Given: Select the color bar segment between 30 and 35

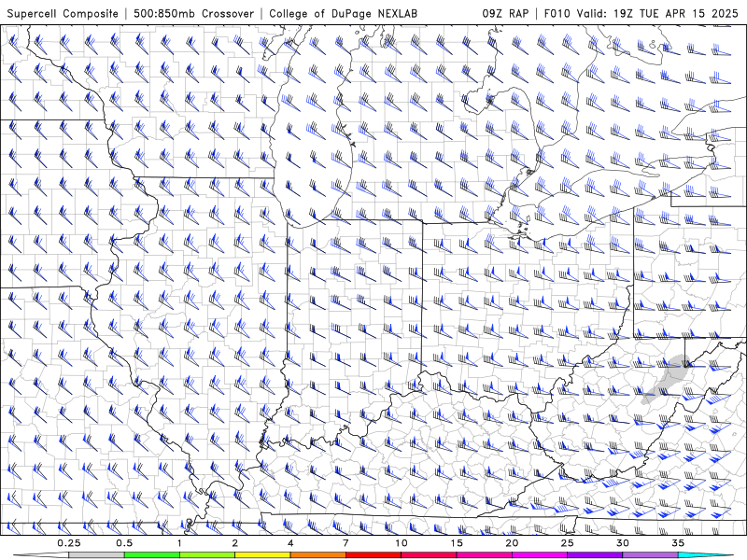Looking at the screenshot, I should tap(650, 555).
